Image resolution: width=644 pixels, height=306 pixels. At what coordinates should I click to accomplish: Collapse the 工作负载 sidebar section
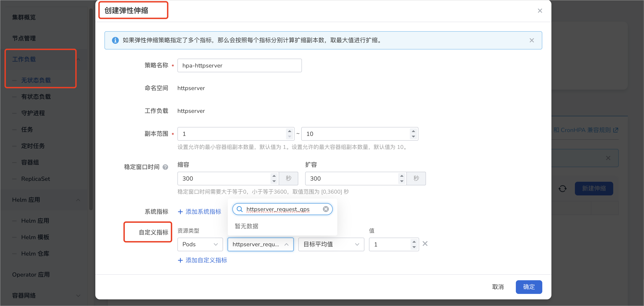[78, 60]
